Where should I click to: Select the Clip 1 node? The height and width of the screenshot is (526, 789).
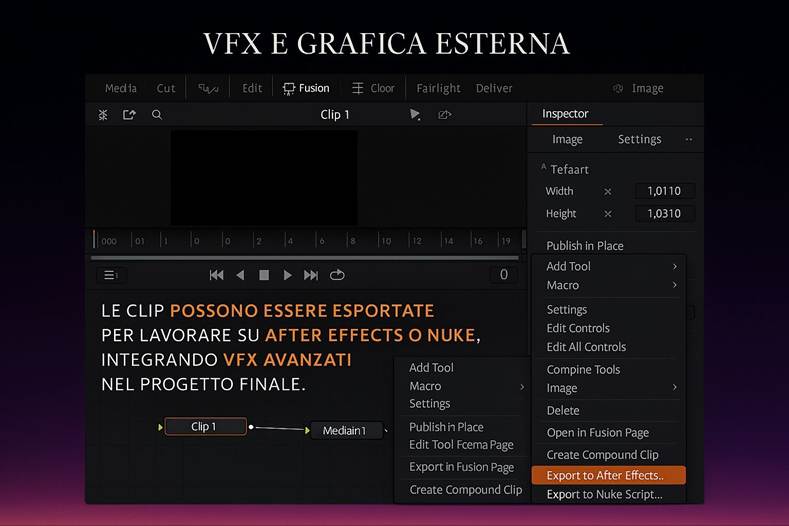[205, 427]
